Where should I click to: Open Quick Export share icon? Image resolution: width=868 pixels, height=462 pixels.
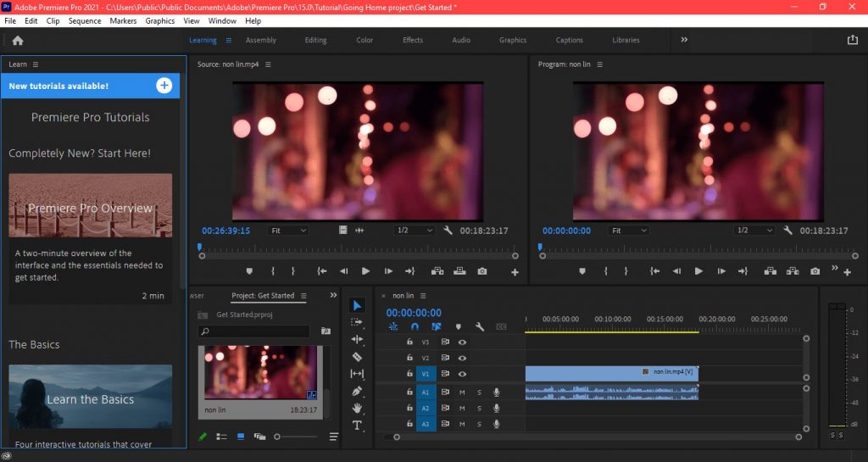coord(853,40)
